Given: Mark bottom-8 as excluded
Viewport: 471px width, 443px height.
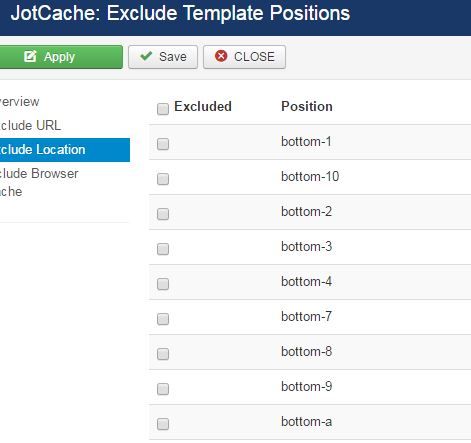Looking at the screenshot, I should coord(163,354).
